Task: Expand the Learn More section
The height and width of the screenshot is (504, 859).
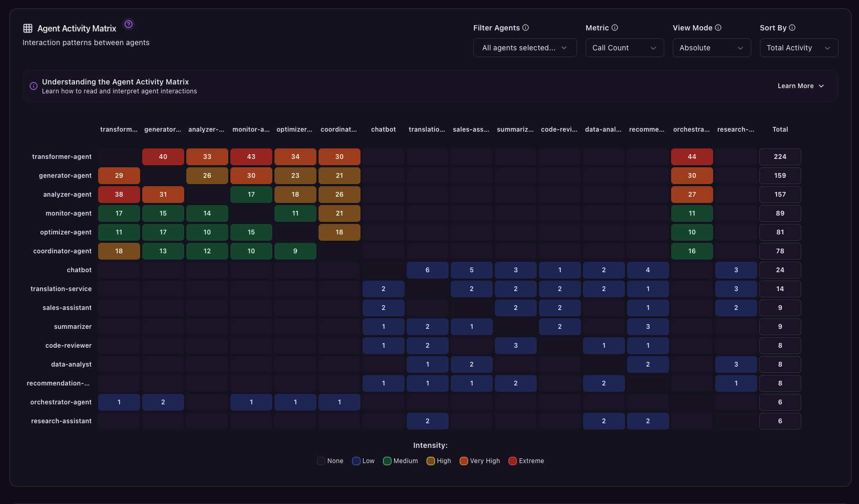Action: 801,86
